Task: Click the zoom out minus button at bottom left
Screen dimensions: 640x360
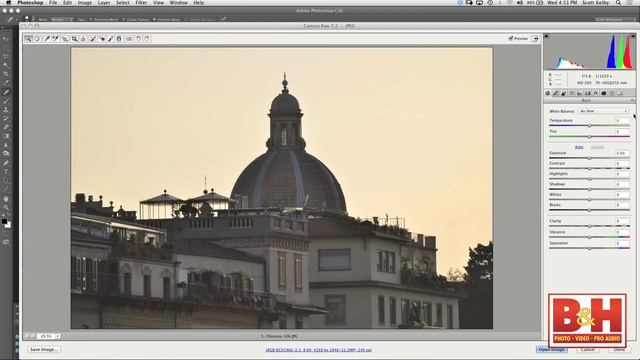Action: click(27, 336)
